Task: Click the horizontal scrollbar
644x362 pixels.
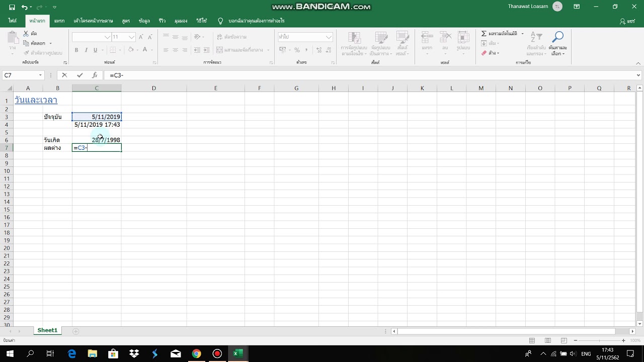Action: click(506, 331)
